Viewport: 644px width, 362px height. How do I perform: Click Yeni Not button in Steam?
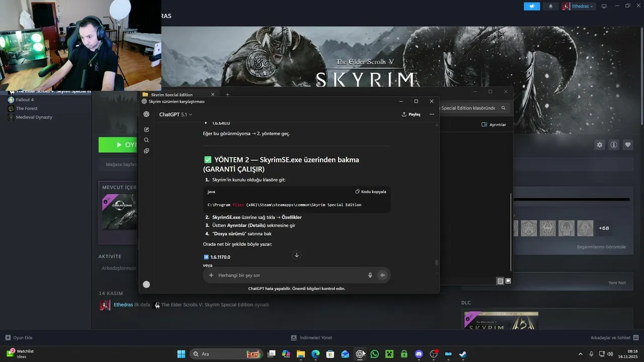pyautogui.click(x=617, y=283)
